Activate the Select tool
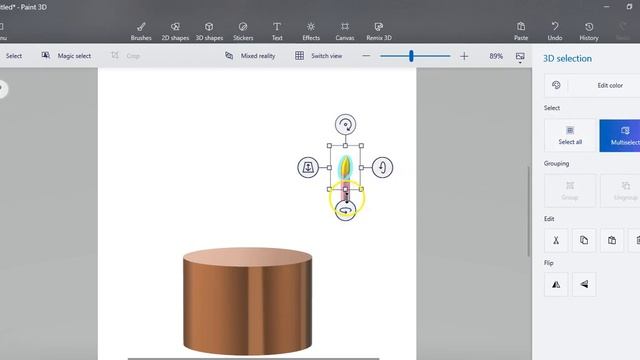Screen dimensions: 640x360 tap(13, 56)
